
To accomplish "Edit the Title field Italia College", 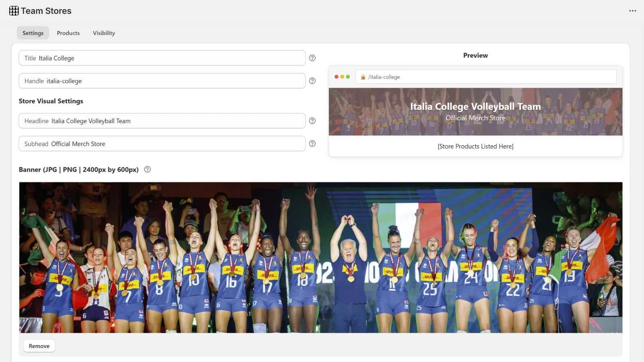I will click(x=162, y=58).
